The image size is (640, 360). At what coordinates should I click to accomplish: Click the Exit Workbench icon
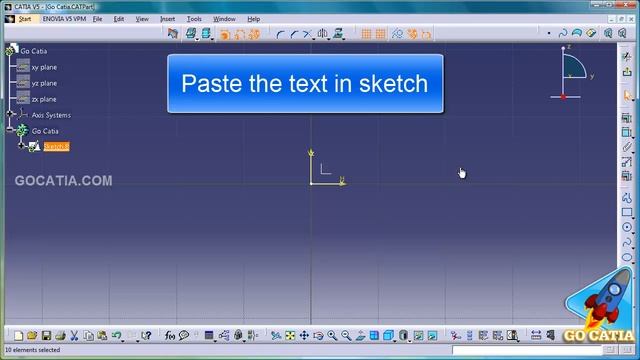point(627,72)
